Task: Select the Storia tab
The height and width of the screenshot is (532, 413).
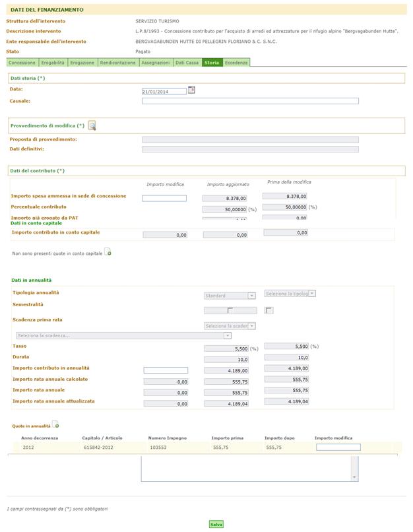Action: click(x=212, y=63)
